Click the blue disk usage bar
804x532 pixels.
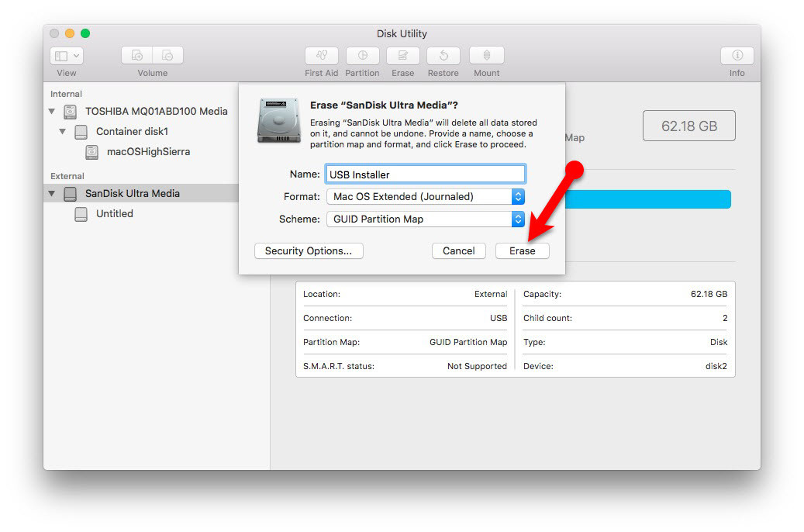click(x=647, y=199)
